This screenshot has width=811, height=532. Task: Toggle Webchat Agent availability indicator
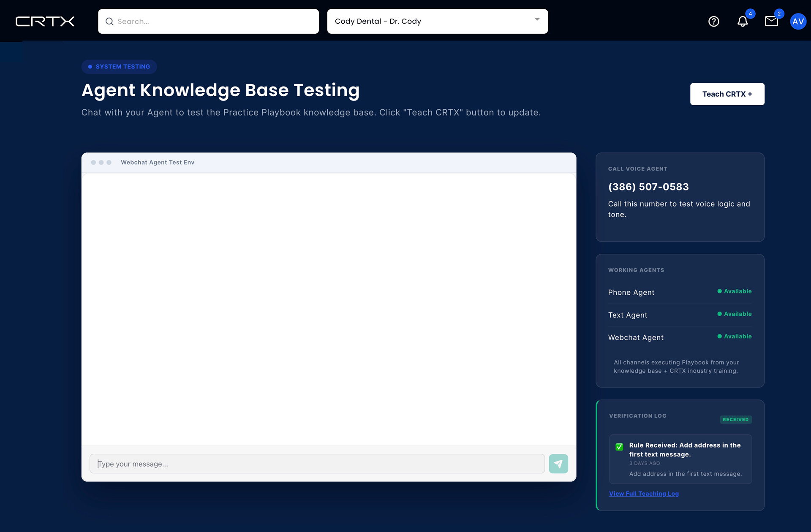(x=720, y=337)
